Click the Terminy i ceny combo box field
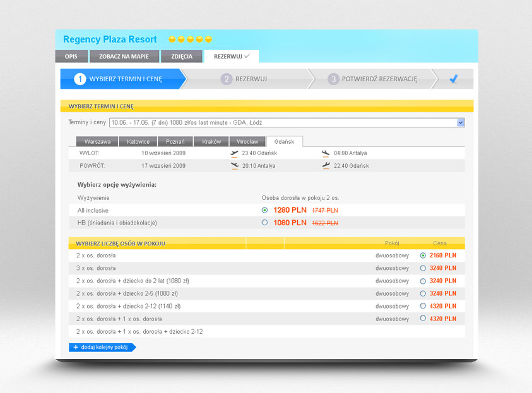The image size is (532, 393). pyautogui.click(x=287, y=123)
